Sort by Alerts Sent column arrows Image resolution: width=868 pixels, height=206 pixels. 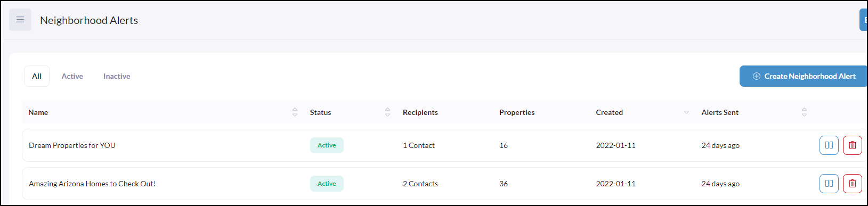tap(804, 112)
